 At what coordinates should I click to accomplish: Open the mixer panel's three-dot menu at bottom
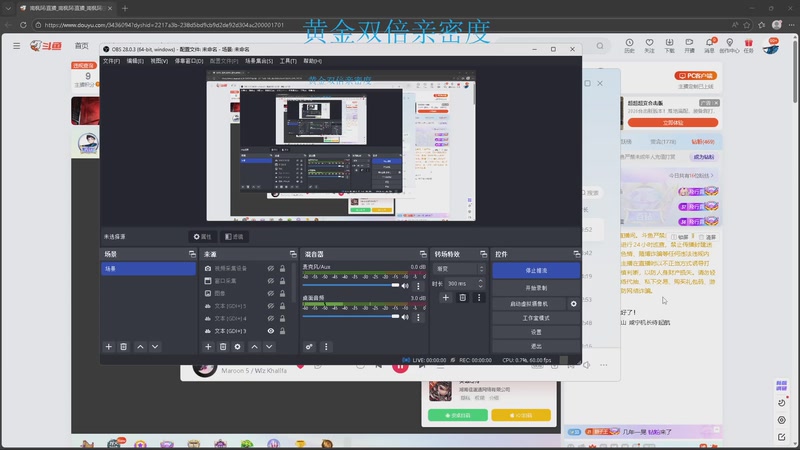tap(326, 347)
